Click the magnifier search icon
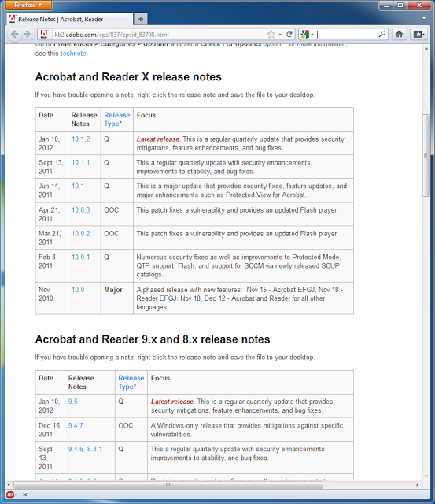The width and height of the screenshot is (435, 504). [x=382, y=34]
